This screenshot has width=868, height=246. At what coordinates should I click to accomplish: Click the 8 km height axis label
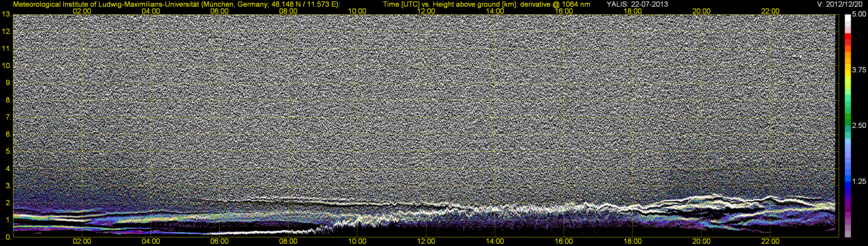(8, 100)
